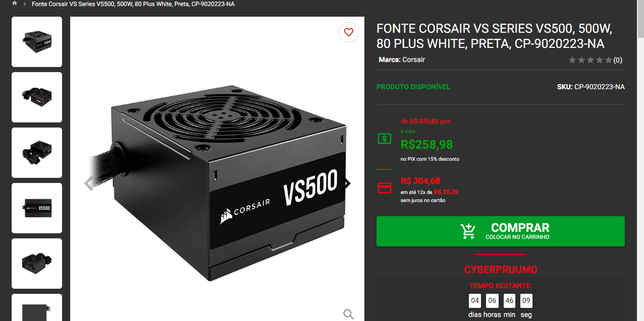
Task: Click the shopping cart icon on Comprar
Action: tap(468, 231)
